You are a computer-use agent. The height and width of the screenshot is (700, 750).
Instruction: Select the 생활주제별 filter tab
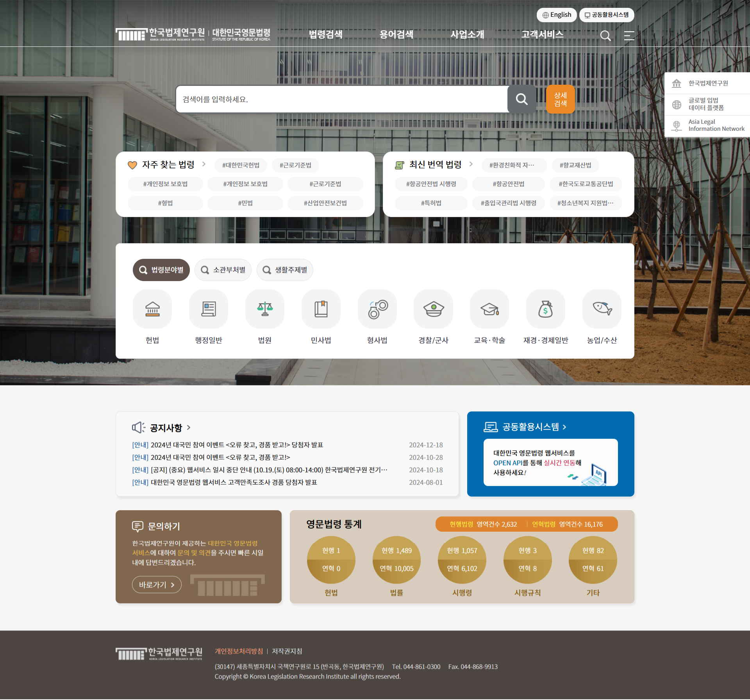[x=285, y=270]
